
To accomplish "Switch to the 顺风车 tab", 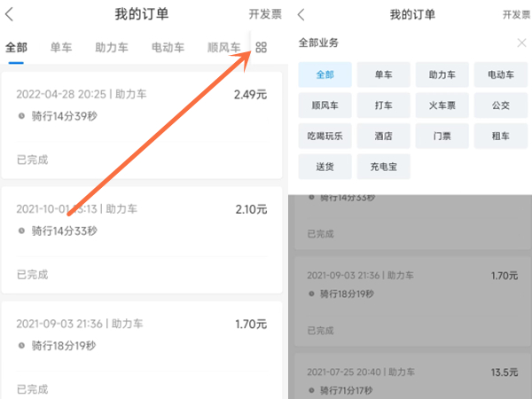I will pos(224,48).
